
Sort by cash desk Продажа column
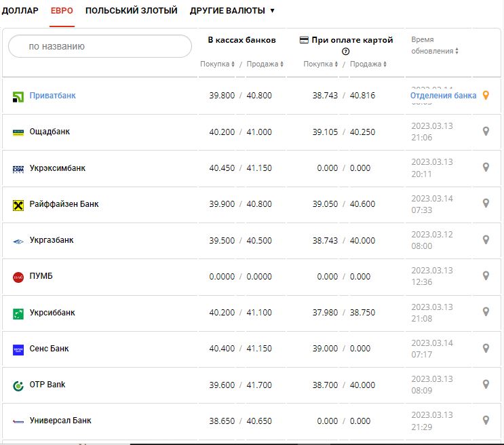[265, 64]
